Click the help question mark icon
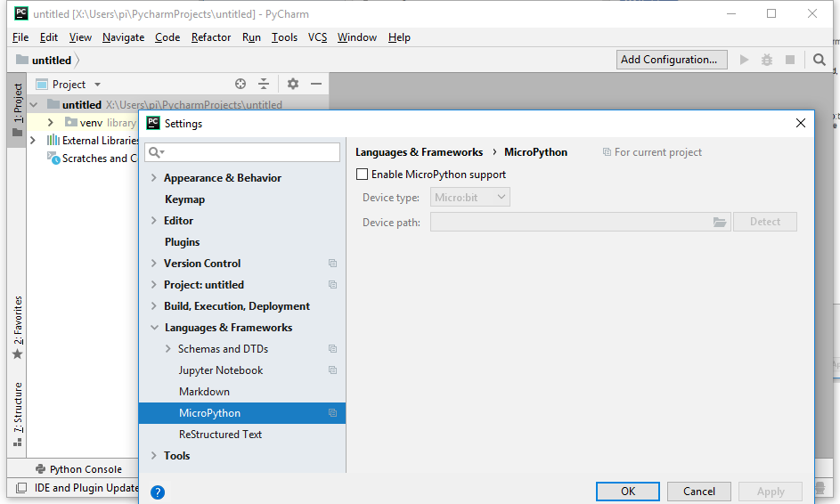The height and width of the screenshot is (504, 840). [x=158, y=492]
